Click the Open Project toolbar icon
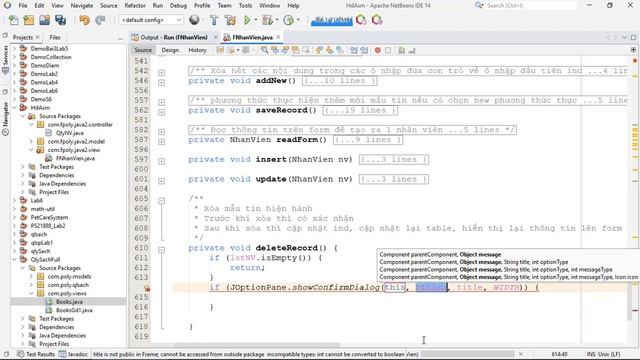Viewport: 640px width, 360px height. [x=44, y=20]
